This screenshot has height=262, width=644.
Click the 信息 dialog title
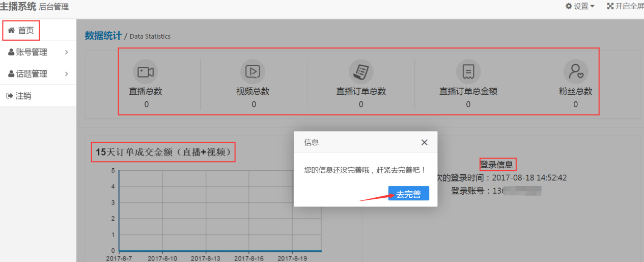[312, 142]
